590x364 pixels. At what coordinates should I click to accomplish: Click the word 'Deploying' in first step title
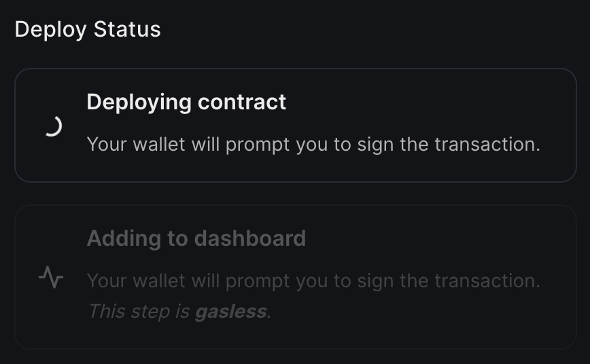tap(139, 103)
